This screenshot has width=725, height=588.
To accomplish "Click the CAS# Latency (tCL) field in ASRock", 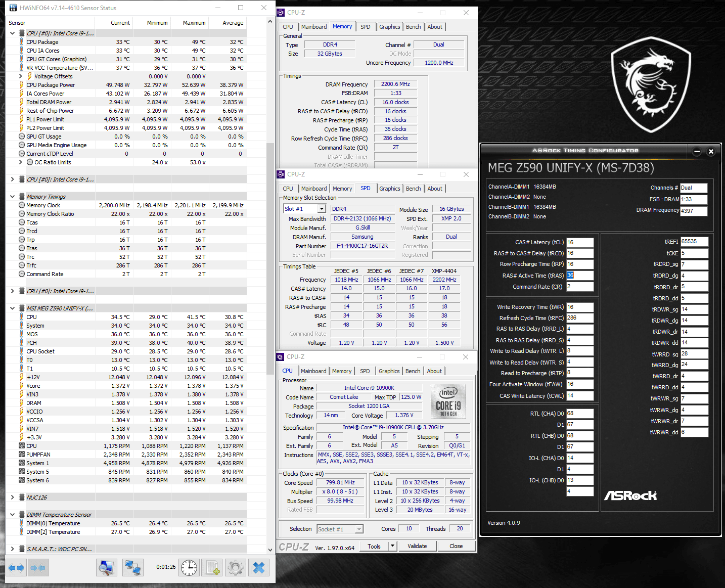I will (x=579, y=242).
